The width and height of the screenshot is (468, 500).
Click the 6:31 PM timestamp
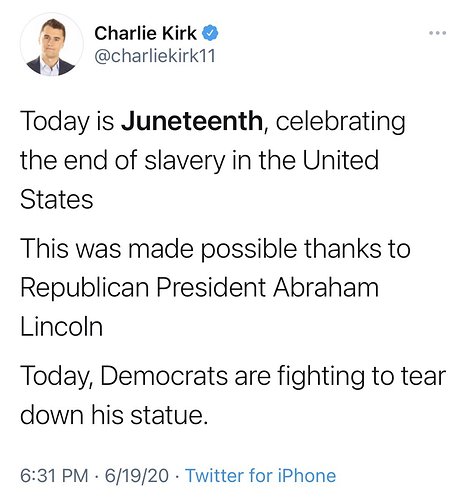54,475
